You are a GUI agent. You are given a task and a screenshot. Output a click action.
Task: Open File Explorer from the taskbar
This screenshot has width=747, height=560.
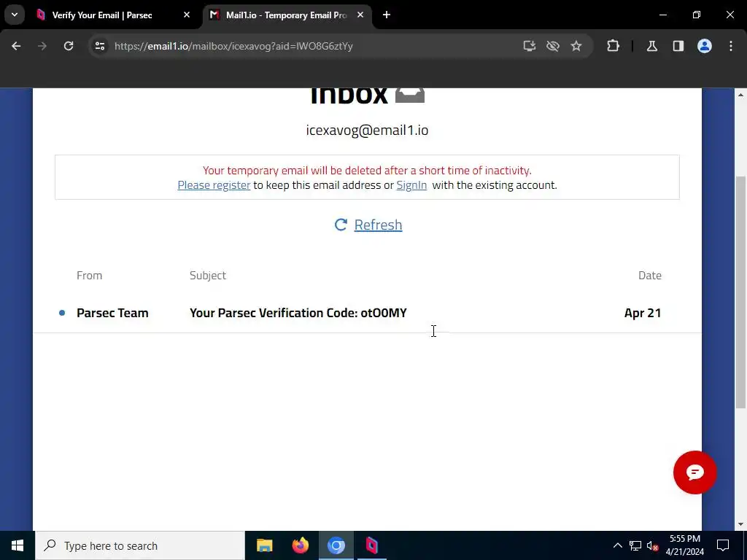tap(264, 545)
